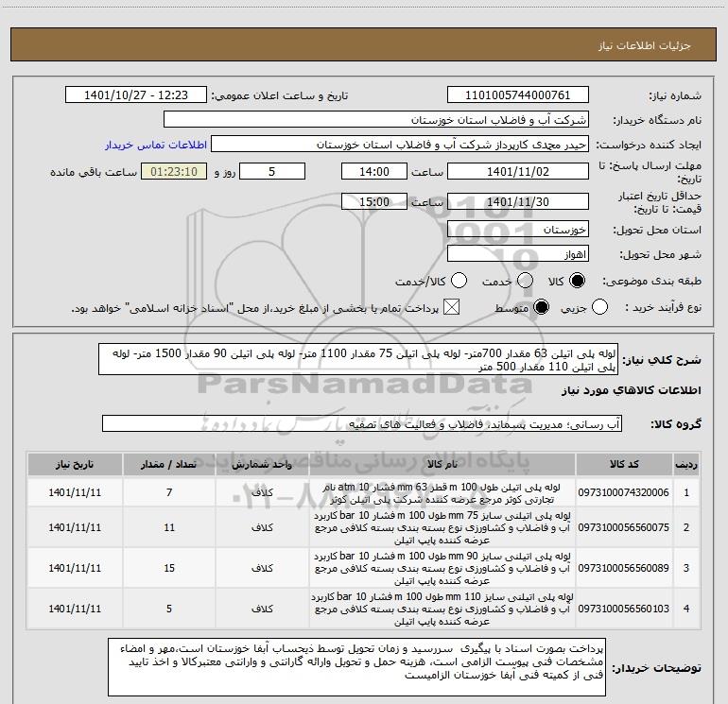The image size is (728, 704).
Task: Click the validity time field 15:00
Action: pos(374,201)
